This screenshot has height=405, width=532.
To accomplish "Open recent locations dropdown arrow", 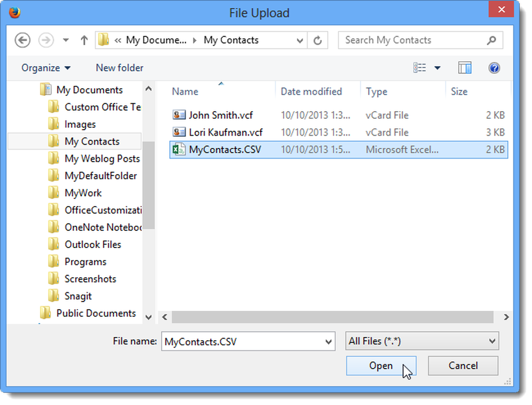I will coord(66,40).
